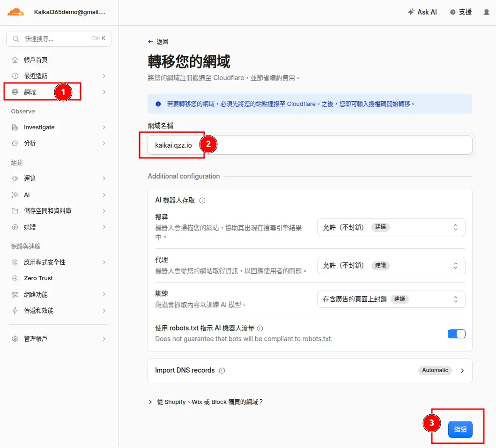
Task: Open the 搜尋 bot access dropdown
Action: click(391, 227)
